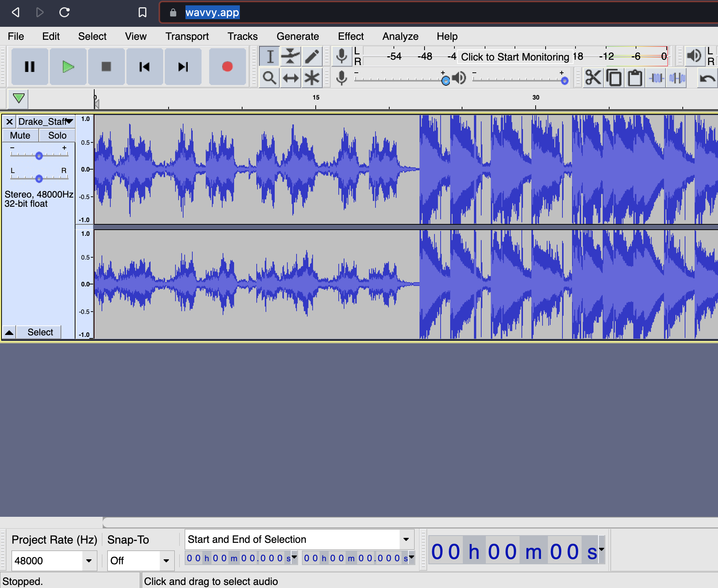Click the Paste clipboard icon

click(635, 78)
